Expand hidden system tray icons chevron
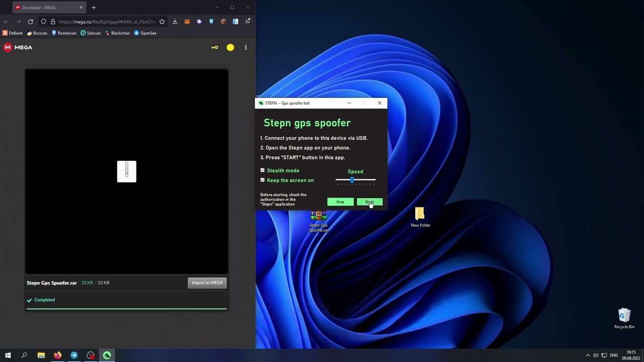 point(588,355)
